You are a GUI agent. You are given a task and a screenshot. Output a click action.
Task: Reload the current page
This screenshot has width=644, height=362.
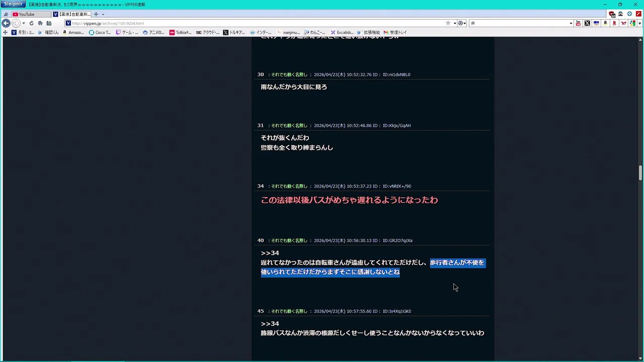tap(31, 23)
